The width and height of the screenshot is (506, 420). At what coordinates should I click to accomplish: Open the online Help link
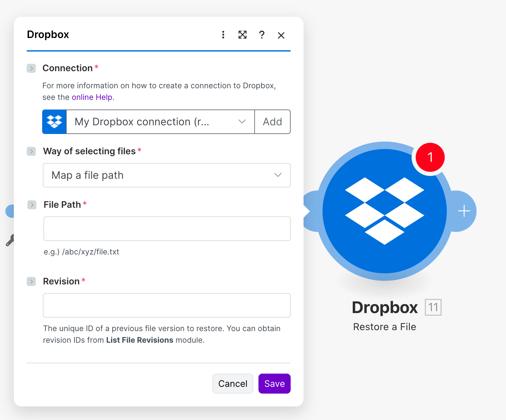92,97
